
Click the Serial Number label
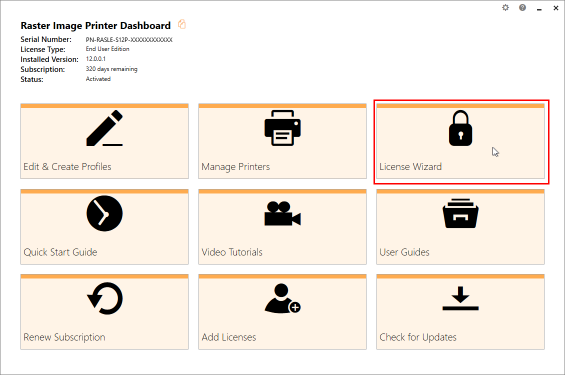46,39
